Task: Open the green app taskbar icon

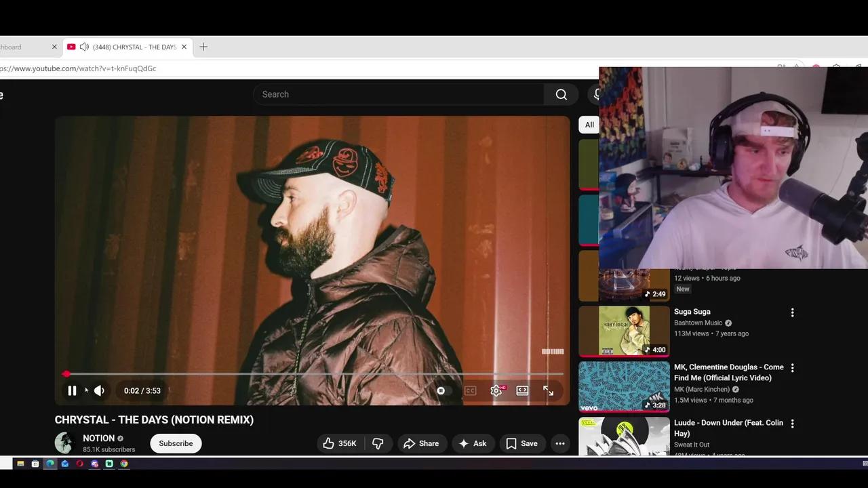Action: click(109, 464)
